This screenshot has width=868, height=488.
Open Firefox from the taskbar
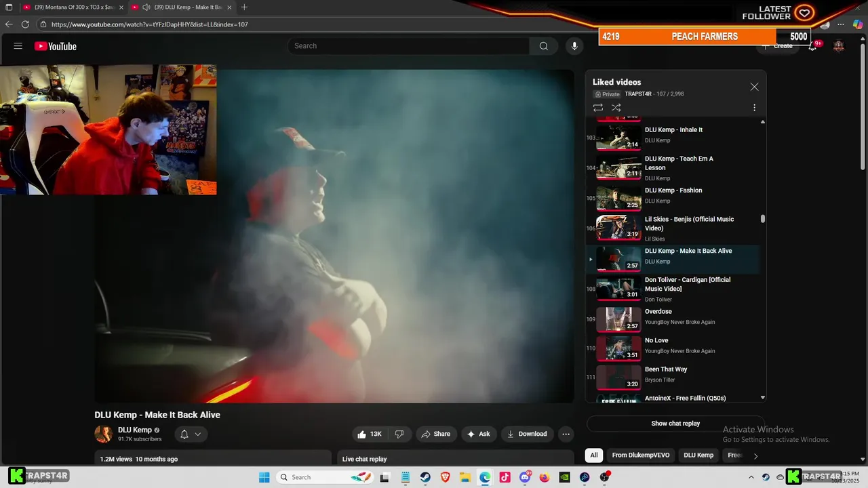pyautogui.click(x=545, y=477)
